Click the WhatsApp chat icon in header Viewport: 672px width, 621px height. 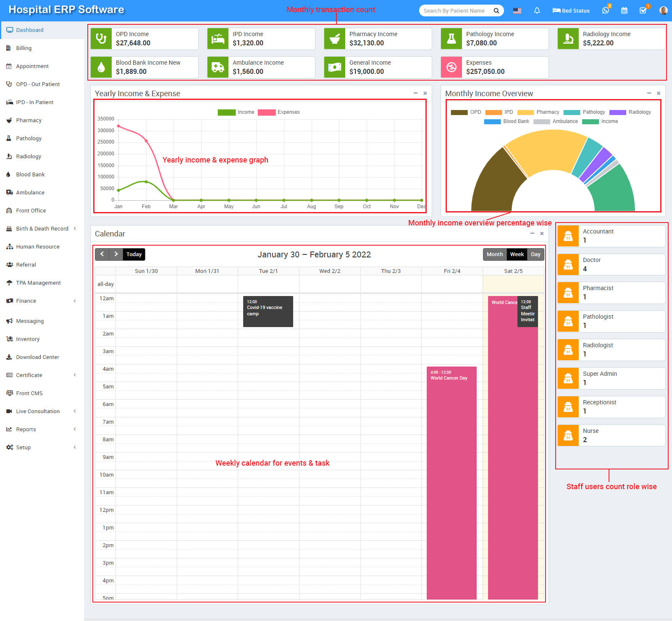(x=605, y=10)
